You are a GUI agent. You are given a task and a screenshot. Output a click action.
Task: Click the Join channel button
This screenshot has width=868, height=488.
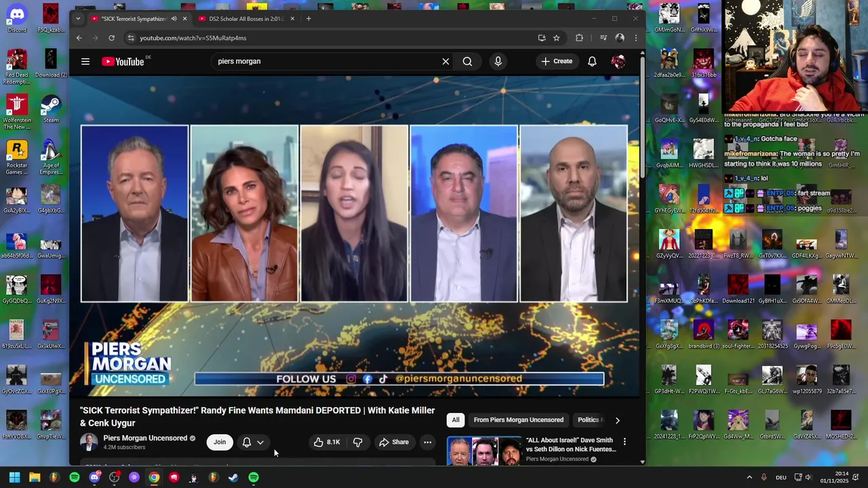(x=220, y=442)
